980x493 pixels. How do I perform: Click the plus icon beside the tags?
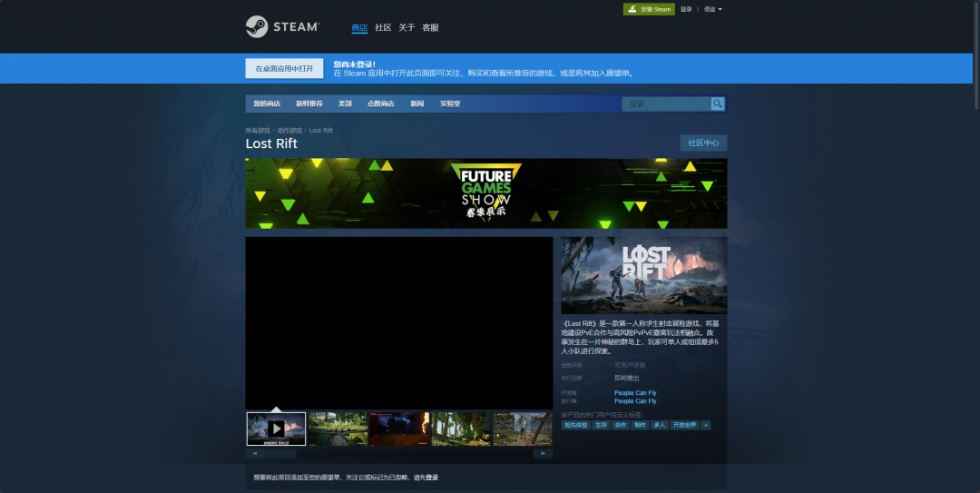(706, 425)
